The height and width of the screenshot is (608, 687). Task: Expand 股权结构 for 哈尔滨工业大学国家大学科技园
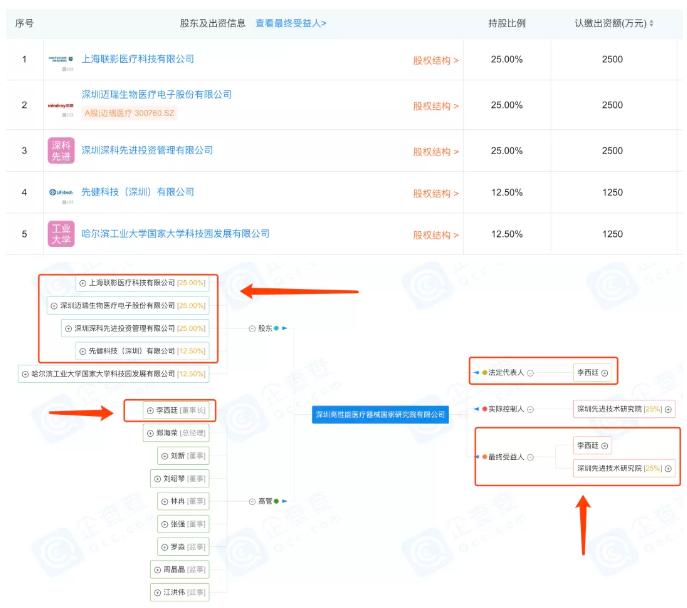click(436, 235)
